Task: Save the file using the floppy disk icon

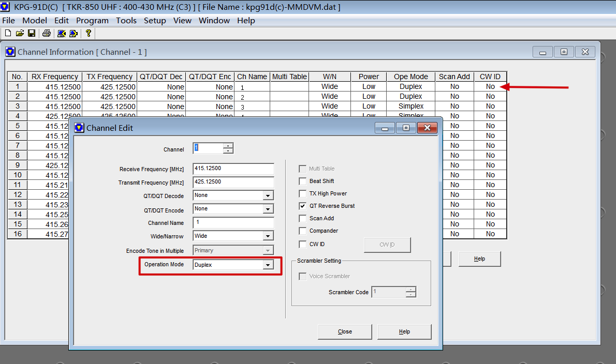Action: (32, 33)
